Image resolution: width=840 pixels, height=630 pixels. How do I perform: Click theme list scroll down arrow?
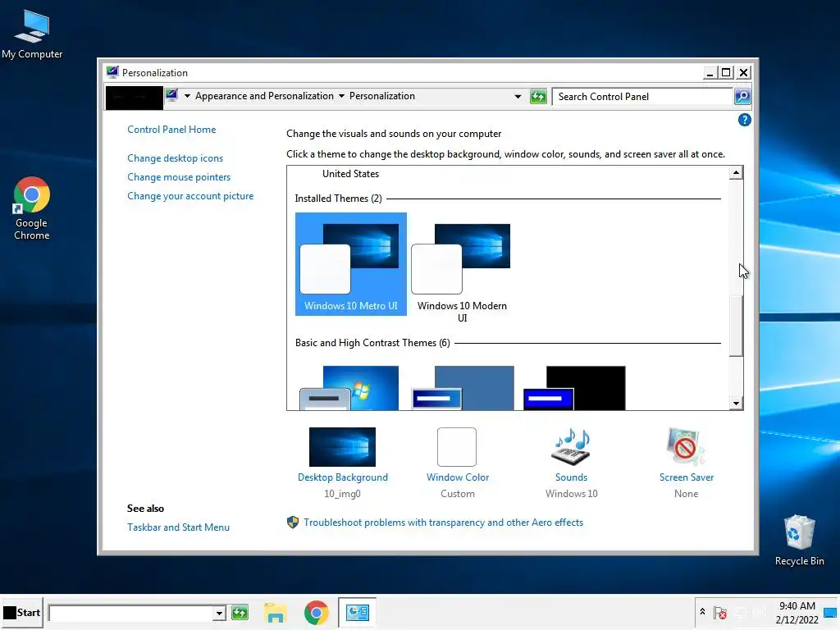pyautogui.click(x=736, y=404)
